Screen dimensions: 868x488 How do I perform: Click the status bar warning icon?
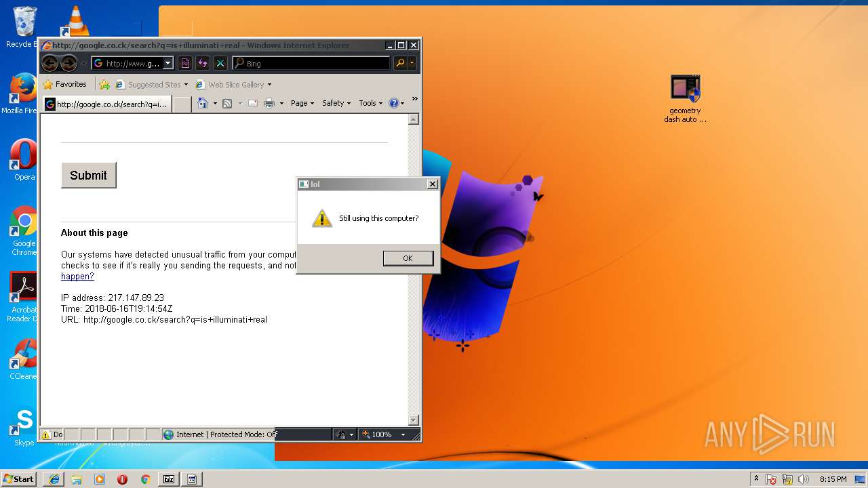tap(46, 434)
